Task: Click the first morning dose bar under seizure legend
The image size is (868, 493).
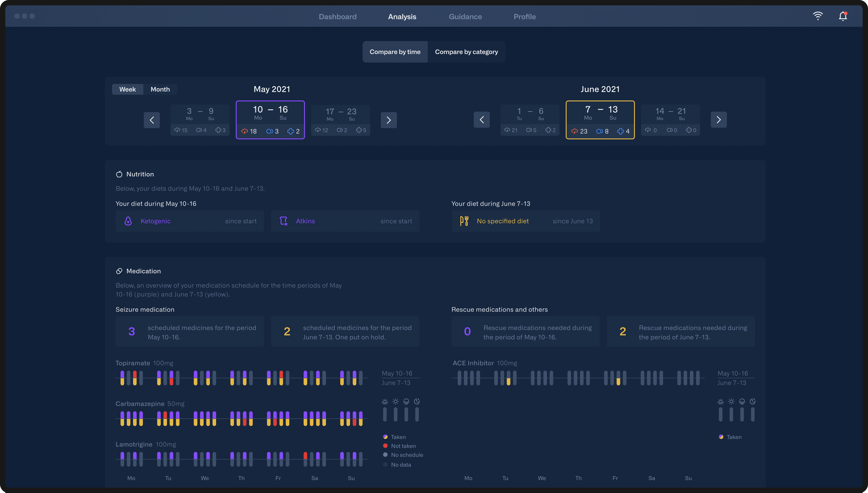Action: 385,414
